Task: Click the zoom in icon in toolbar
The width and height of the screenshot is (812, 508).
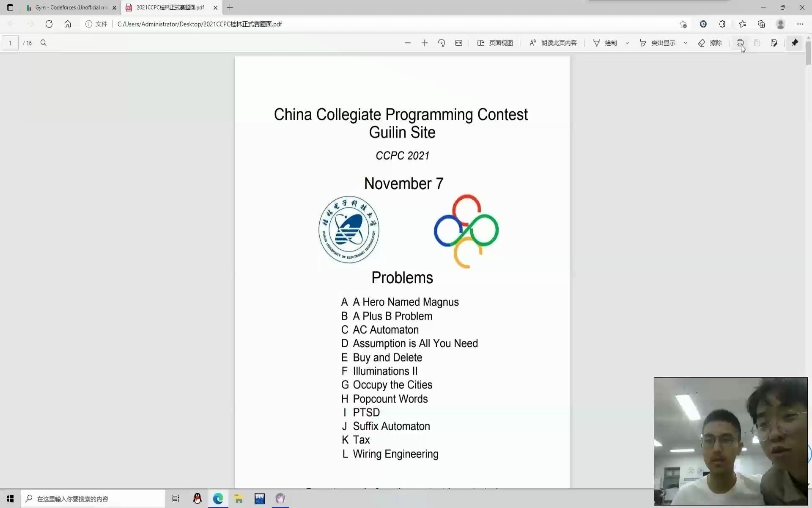Action: click(425, 43)
